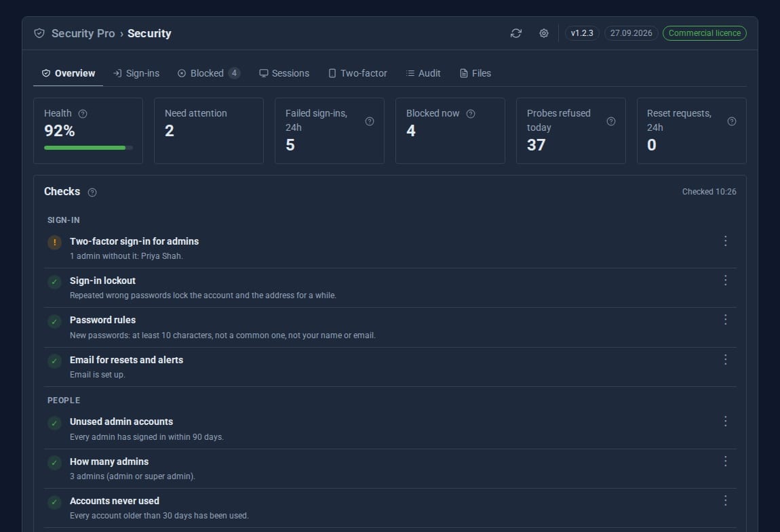Click the help icon beside Checks heading
Image resolution: width=780 pixels, height=532 pixels.
click(x=92, y=192)
